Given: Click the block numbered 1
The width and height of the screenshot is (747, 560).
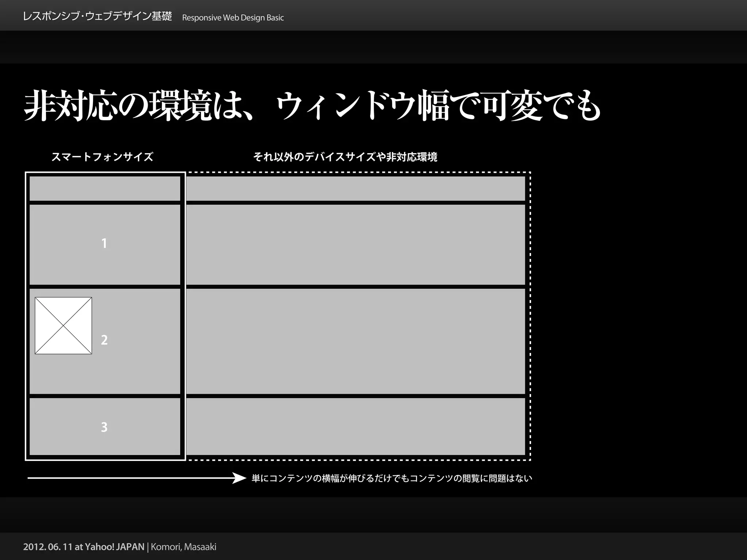Looking at the screenshot, I should pos(105,245).
